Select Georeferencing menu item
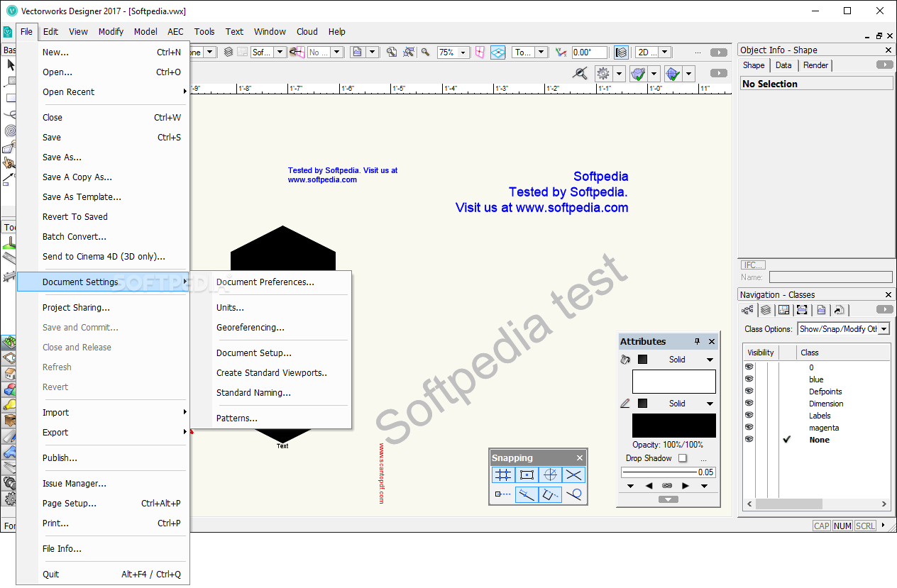This screenshot has height=588, width=897. pos(251,327)
